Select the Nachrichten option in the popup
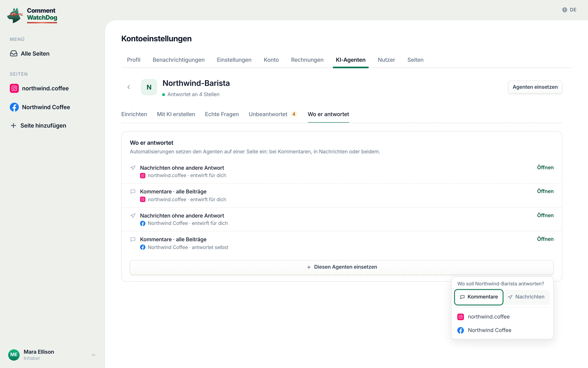This screenshot has height=368, width=588. click(x=526, y=297)
